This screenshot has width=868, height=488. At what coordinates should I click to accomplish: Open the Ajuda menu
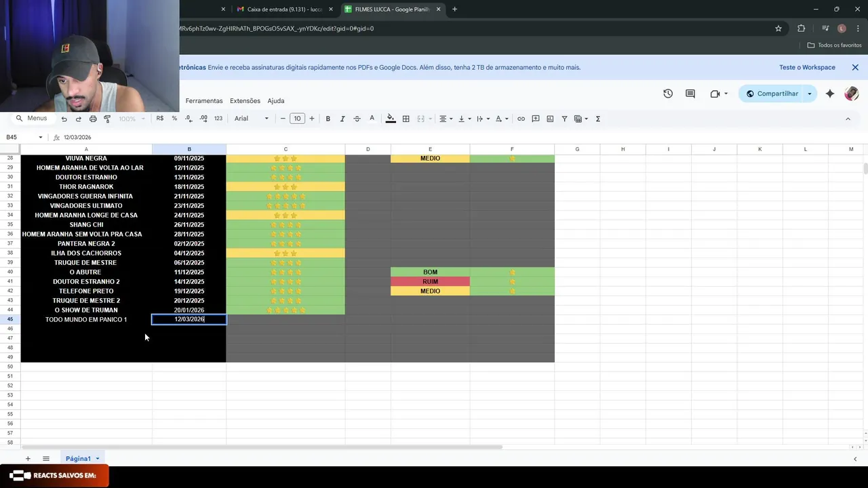[276, 100]
